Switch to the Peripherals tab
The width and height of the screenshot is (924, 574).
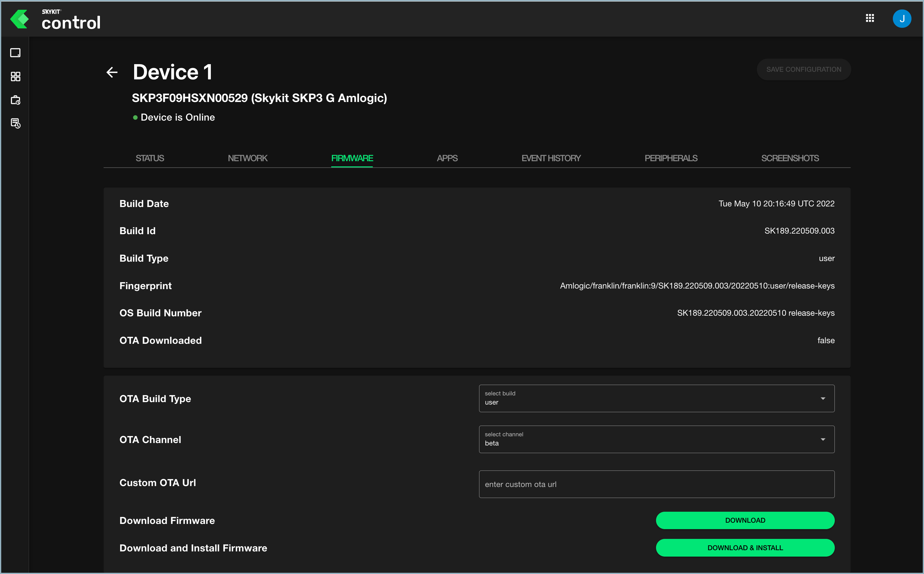click(671, 158)
